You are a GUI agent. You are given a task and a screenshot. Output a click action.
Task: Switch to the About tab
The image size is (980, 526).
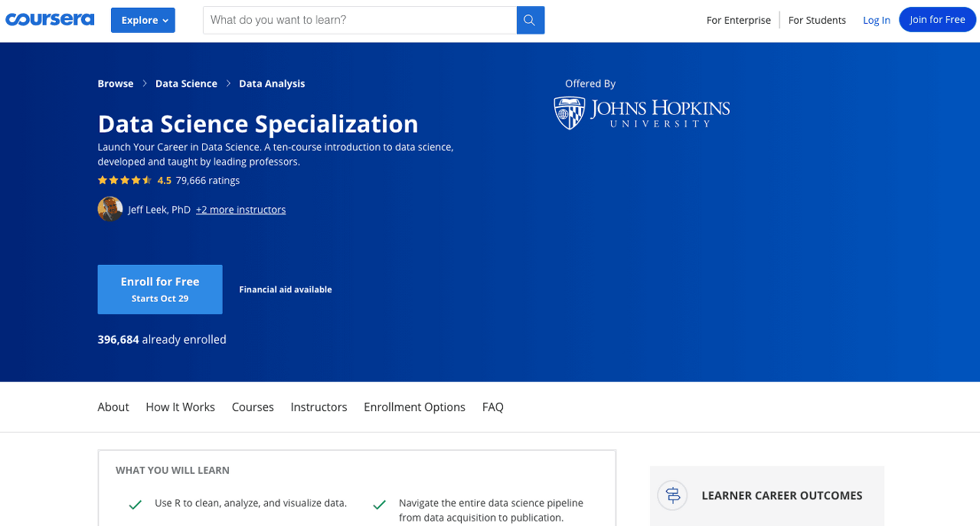tap(113, 407)
